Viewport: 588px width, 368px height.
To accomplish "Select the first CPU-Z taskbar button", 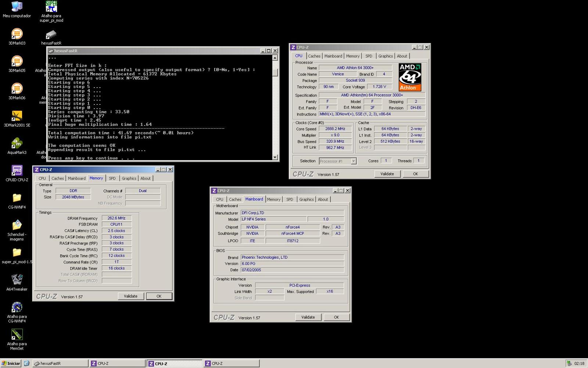I will tap(118, 363).
